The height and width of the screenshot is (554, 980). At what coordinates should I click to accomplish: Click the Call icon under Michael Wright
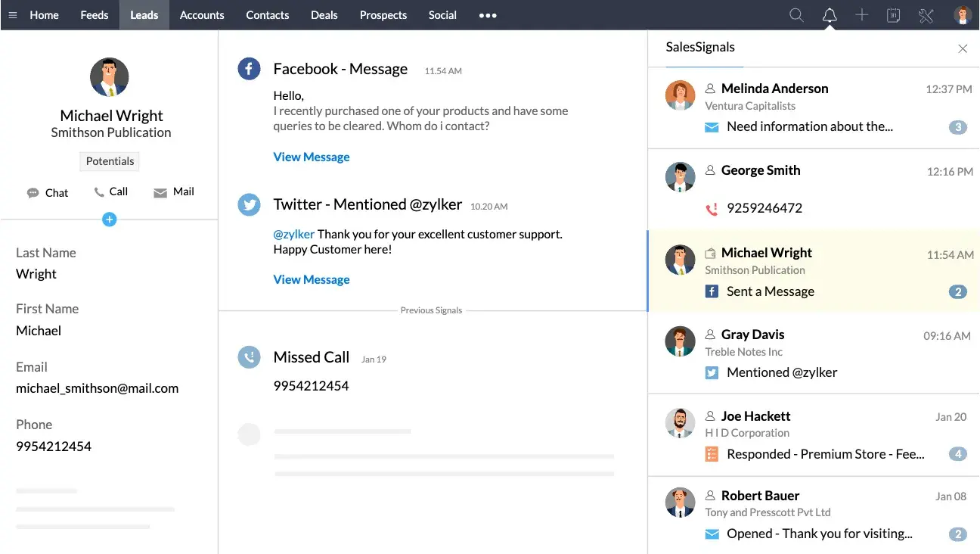(x=99, y=191)
